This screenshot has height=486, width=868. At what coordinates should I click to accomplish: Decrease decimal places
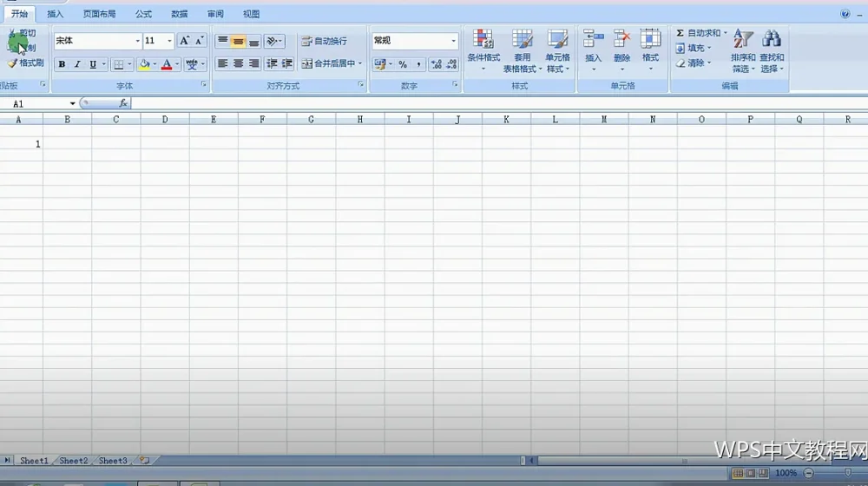tap(451, 64)
